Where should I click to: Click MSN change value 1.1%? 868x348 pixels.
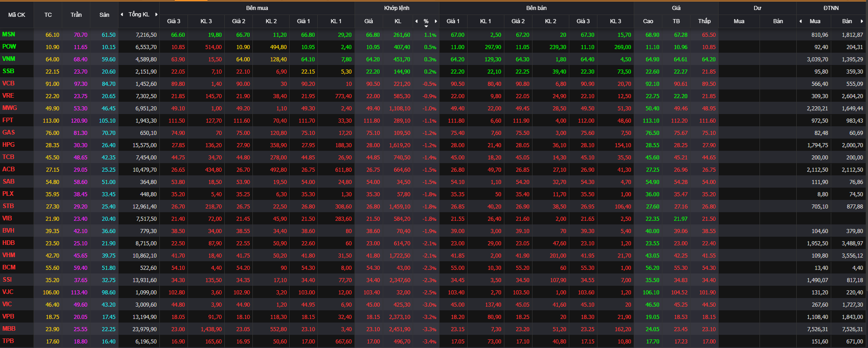tap(430, 35)
